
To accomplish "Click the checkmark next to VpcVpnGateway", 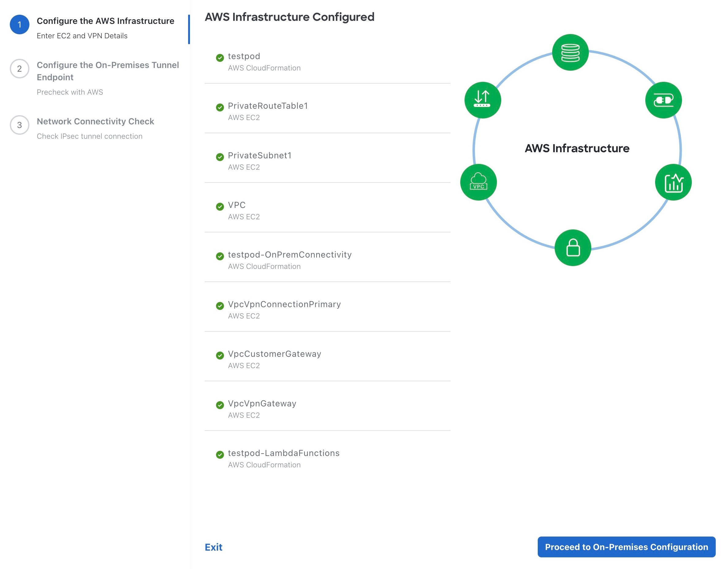I will coord(220,405).
